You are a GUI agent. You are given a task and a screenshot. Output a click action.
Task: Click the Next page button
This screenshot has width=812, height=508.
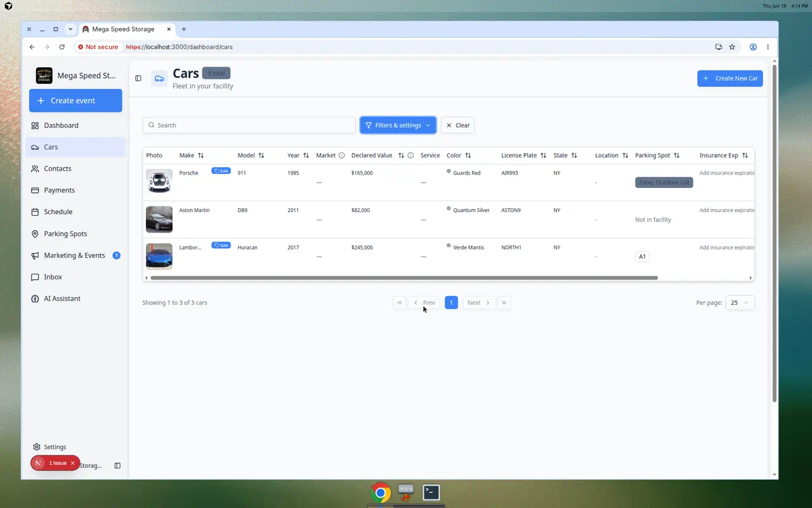coord(479,303)
